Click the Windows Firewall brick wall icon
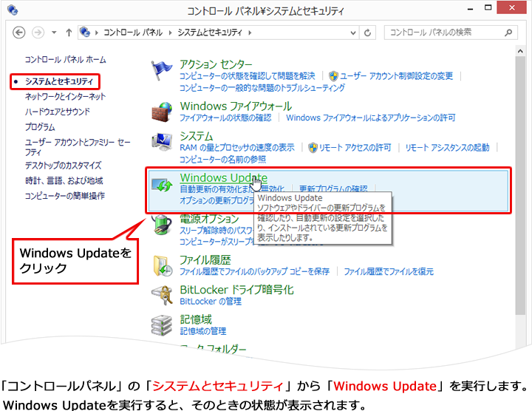532x411 pixels. (x=162, y=112)
